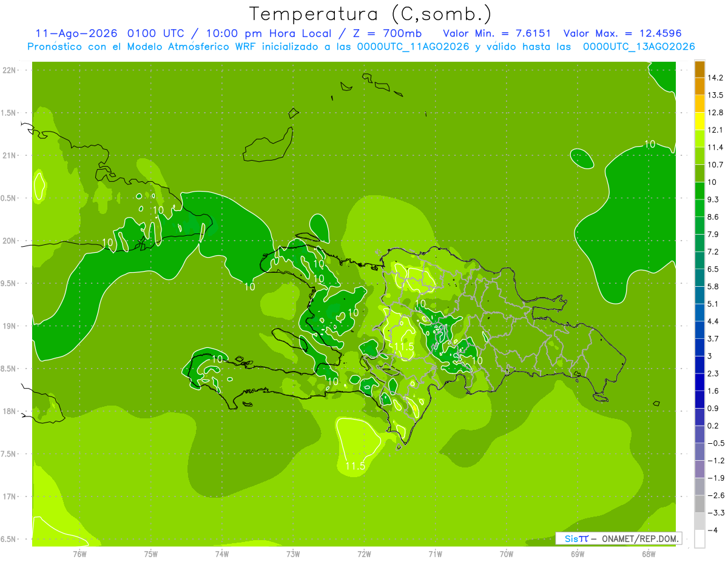Image resolution: width=728 pixels, height=562 pixels.
Task: Click the 7.5N latitude axis label
Action: [9, 454]
